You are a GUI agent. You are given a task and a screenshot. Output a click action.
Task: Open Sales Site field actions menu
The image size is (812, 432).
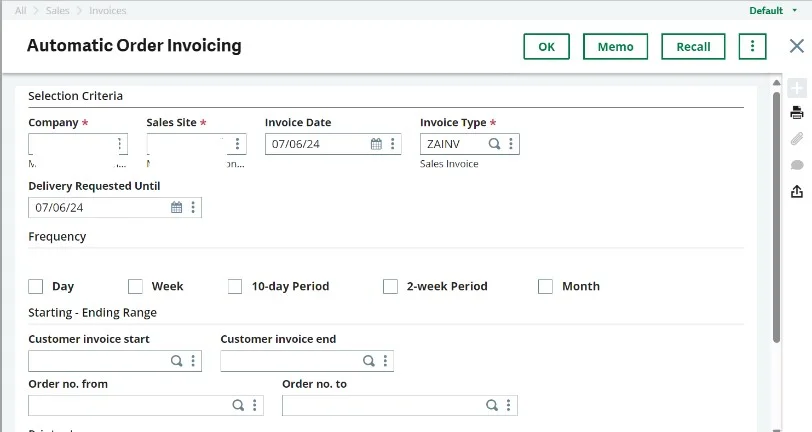tap(238, 144)
